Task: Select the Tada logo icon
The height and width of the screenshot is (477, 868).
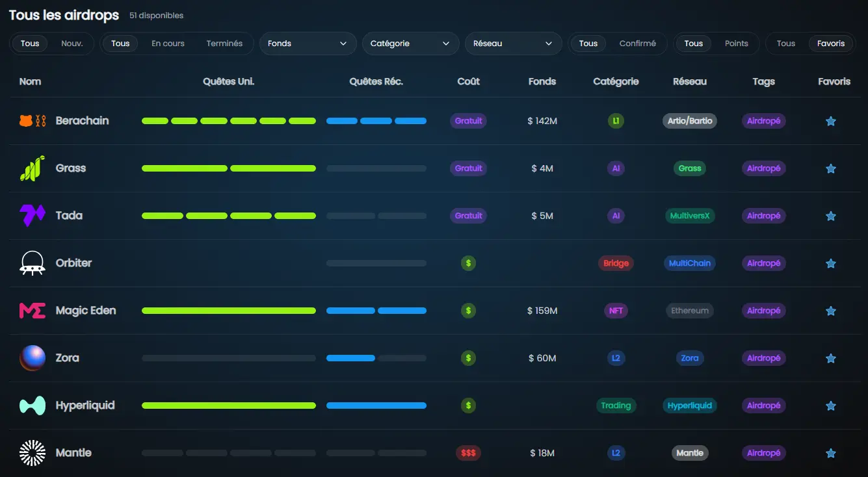Action: point(31,215)
